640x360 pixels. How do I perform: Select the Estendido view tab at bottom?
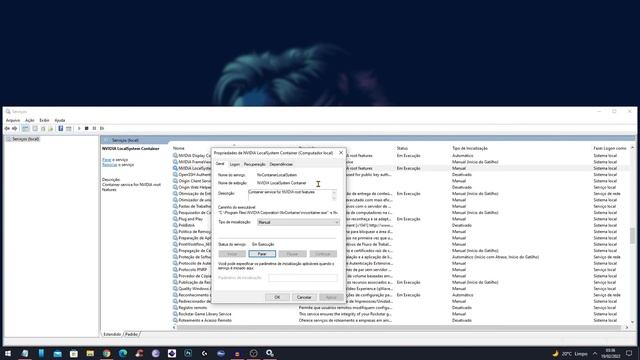click(112, 334)
